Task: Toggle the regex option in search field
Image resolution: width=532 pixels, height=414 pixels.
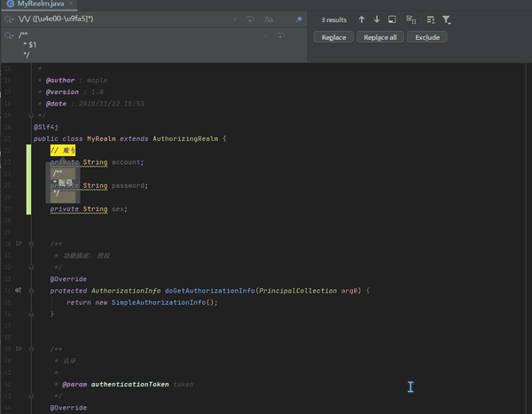Action: click(299, 19)
